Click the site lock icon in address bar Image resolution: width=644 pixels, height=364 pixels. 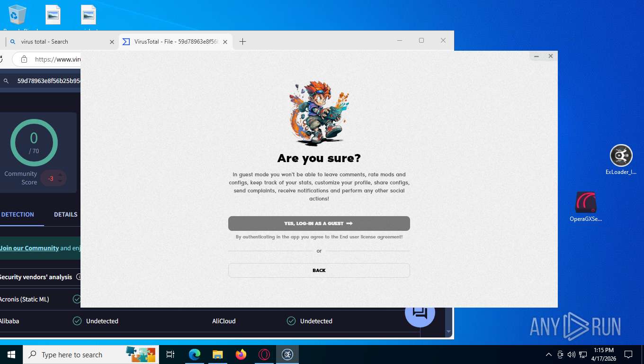(x=24, y=59)
